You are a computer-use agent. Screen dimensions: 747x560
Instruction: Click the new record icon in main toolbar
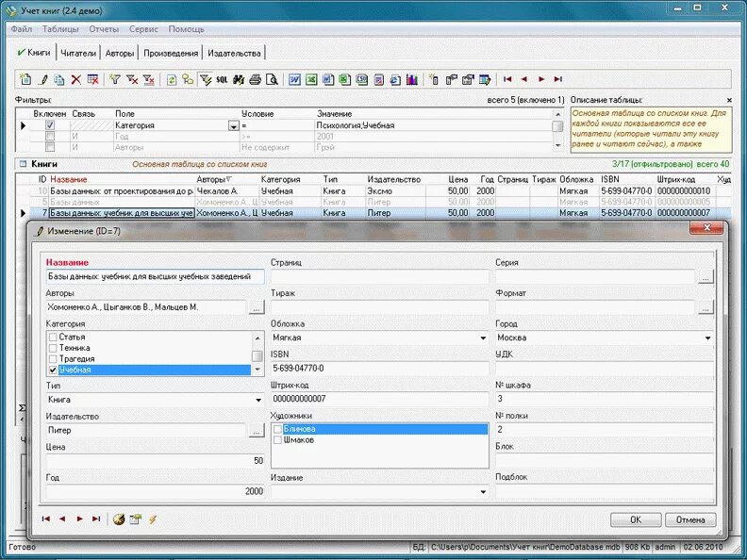click(x=25, y=79)
